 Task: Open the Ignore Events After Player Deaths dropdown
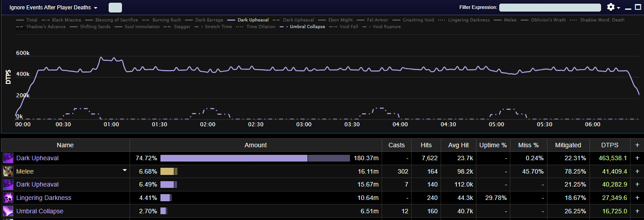click(x=54, y=8)
